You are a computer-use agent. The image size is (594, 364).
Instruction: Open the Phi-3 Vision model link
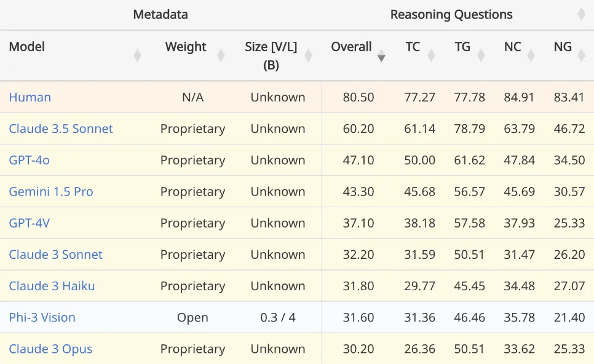[42, 317]
